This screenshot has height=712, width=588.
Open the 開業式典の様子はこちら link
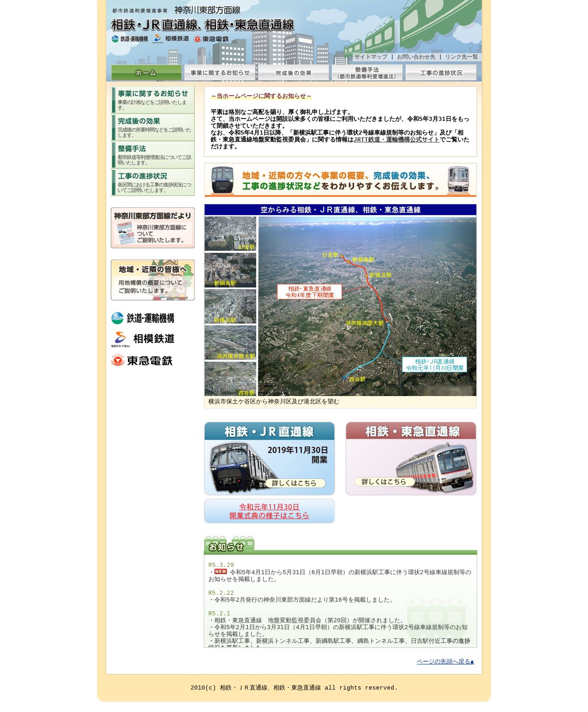point(269,511)
